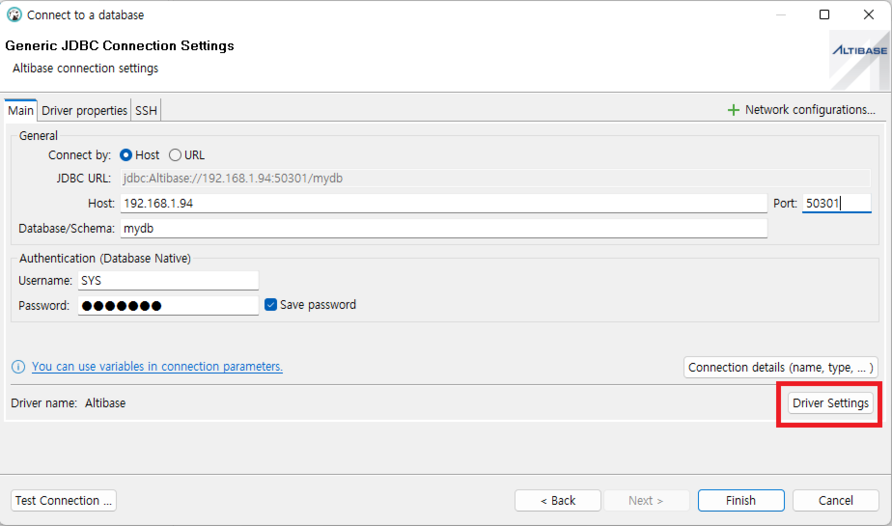892x526 pixels.
Task: Click the green plus Network configurations icon
Action: coord(733,110)
